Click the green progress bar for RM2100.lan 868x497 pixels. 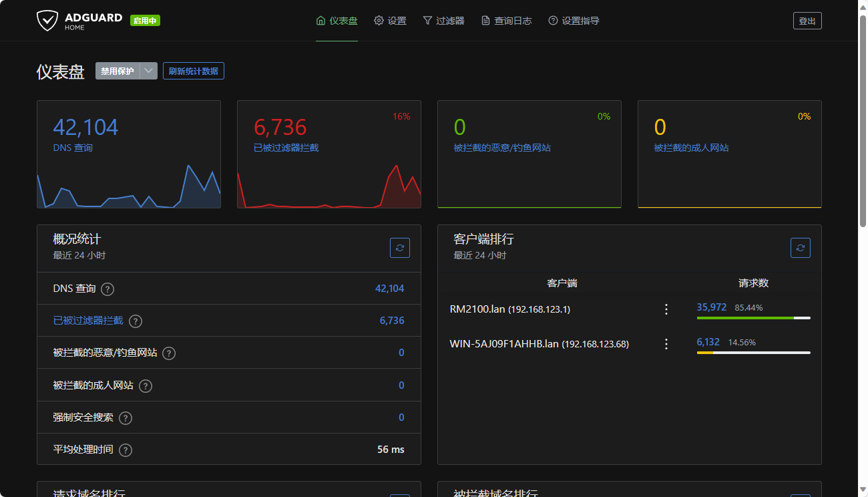point(745,318)
